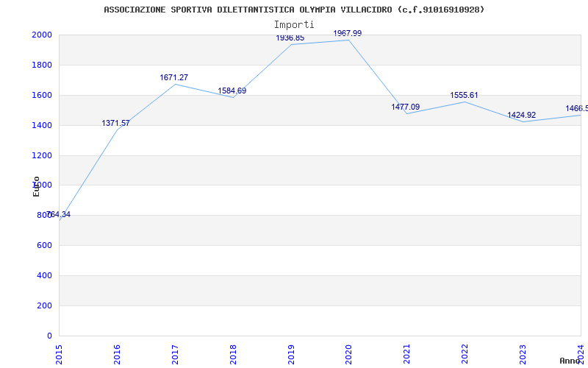Click the 600 value on the Euro axis

click(x=44, y=245)
